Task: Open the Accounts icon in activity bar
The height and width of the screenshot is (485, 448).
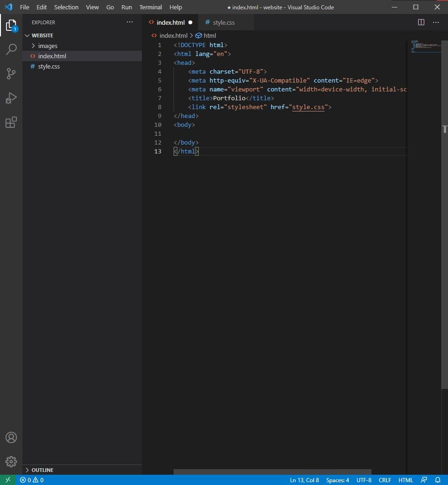Action: pyautogui.click(x=11, y=437)
